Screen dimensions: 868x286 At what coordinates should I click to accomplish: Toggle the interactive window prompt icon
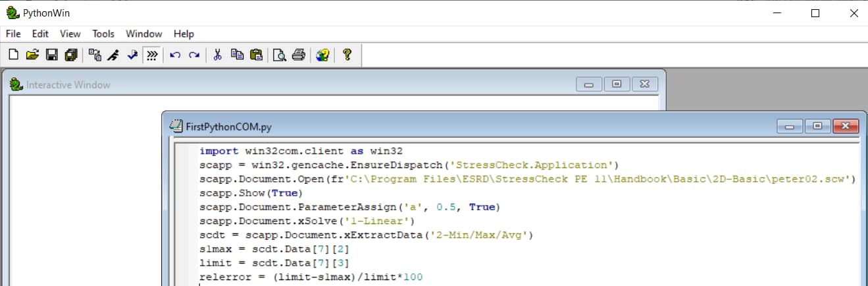[x=152, y=55]
